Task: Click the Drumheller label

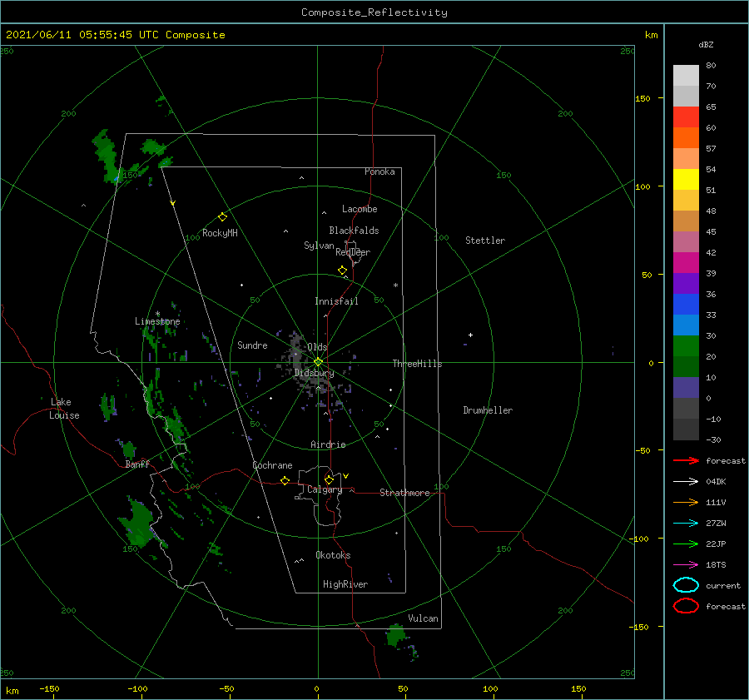Action: click(488, 410)
